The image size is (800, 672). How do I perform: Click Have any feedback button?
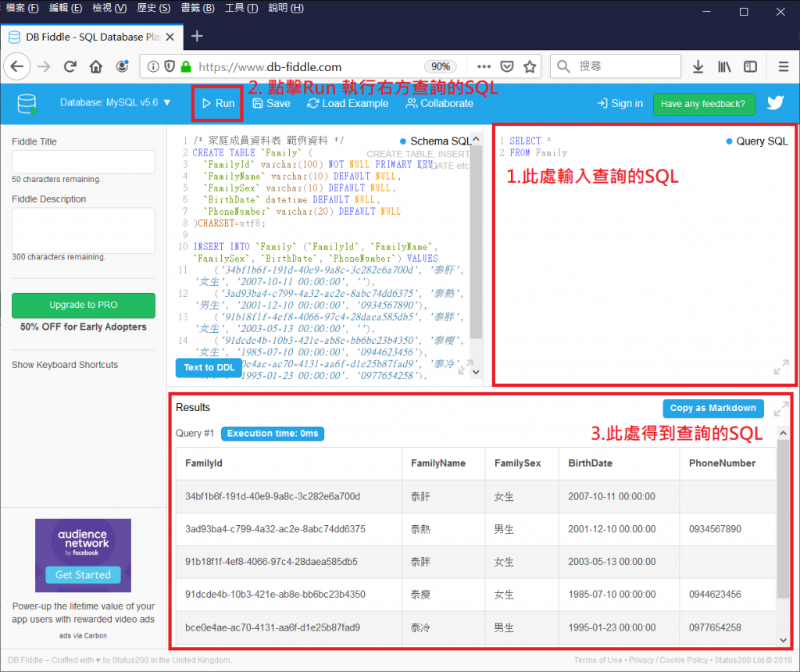pos(704,104)
